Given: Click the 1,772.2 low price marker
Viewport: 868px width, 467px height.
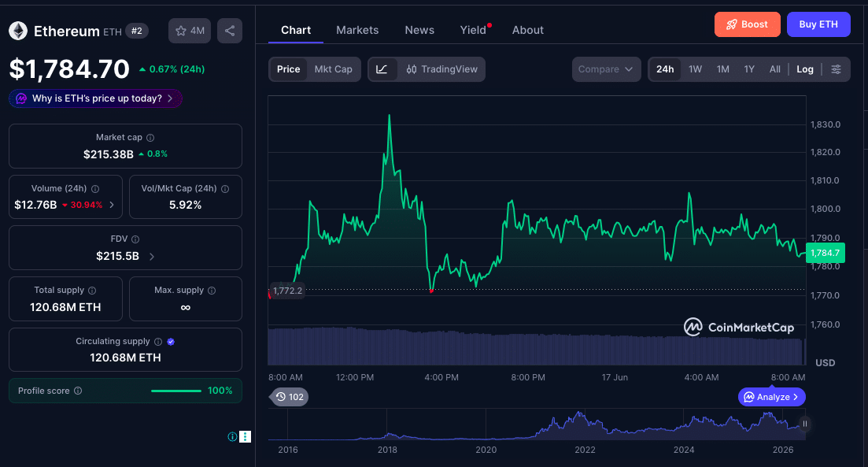Looking at the screenshot, I should point(287,291).
